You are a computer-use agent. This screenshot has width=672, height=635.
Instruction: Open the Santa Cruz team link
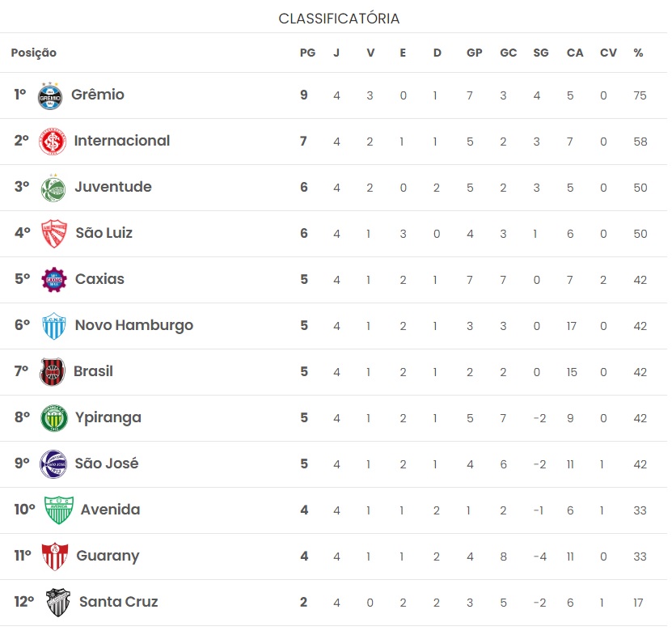(x=119, y=602)
